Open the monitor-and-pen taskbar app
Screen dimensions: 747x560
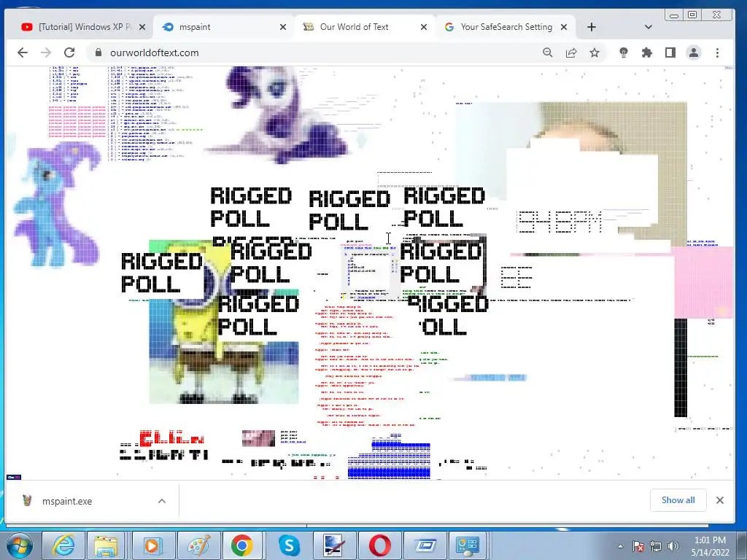[x=334, y=545]
